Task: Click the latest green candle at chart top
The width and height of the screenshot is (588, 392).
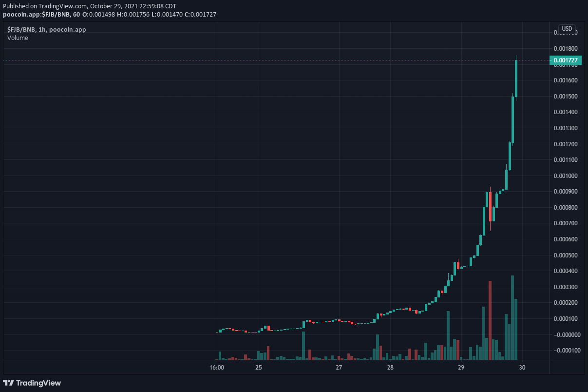Action: 516,78
